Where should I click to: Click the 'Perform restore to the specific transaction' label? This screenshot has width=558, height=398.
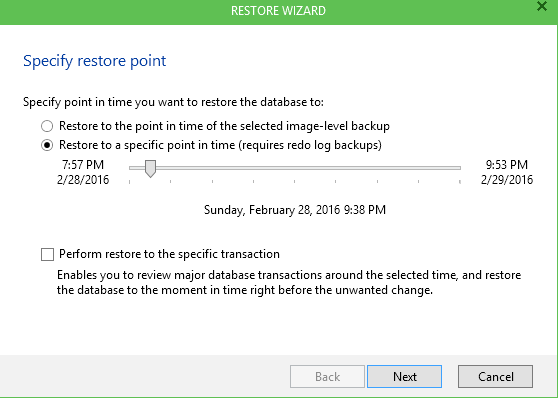[169, 254]
